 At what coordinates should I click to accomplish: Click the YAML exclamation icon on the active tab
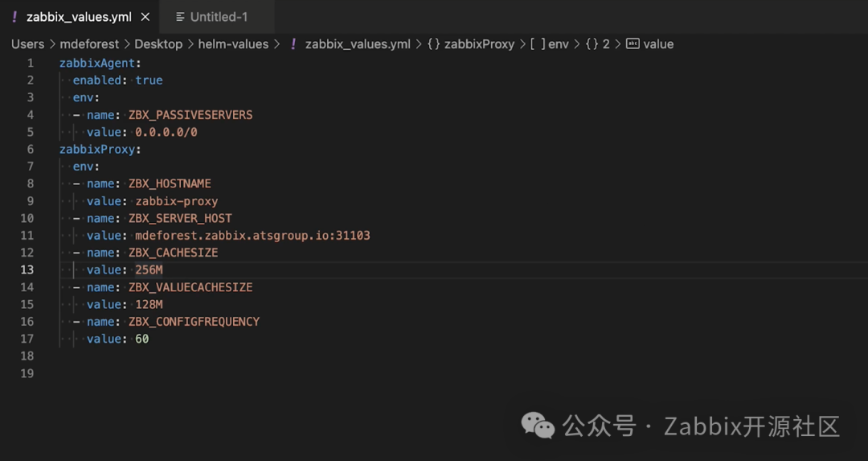click(14, 17)
